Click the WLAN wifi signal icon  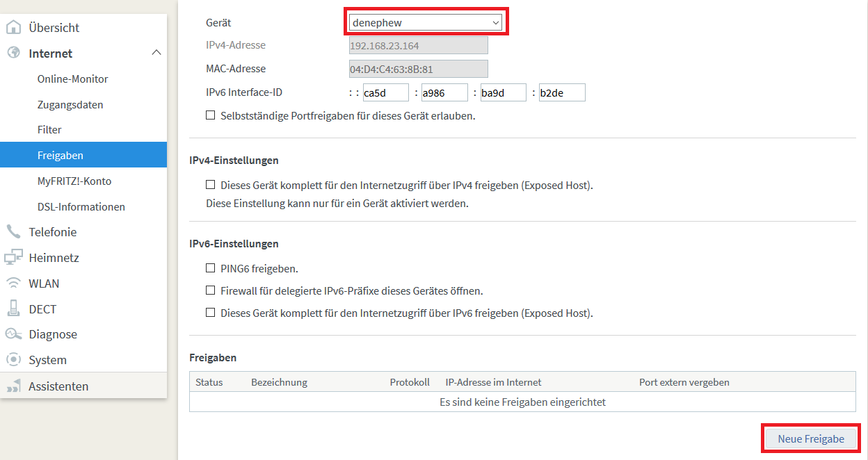click(x=13, y=284)
